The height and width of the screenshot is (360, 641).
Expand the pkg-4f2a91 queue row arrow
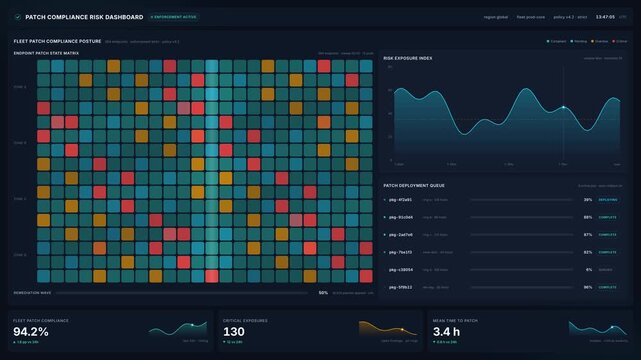pyautogui.click(x=385, y=200)
